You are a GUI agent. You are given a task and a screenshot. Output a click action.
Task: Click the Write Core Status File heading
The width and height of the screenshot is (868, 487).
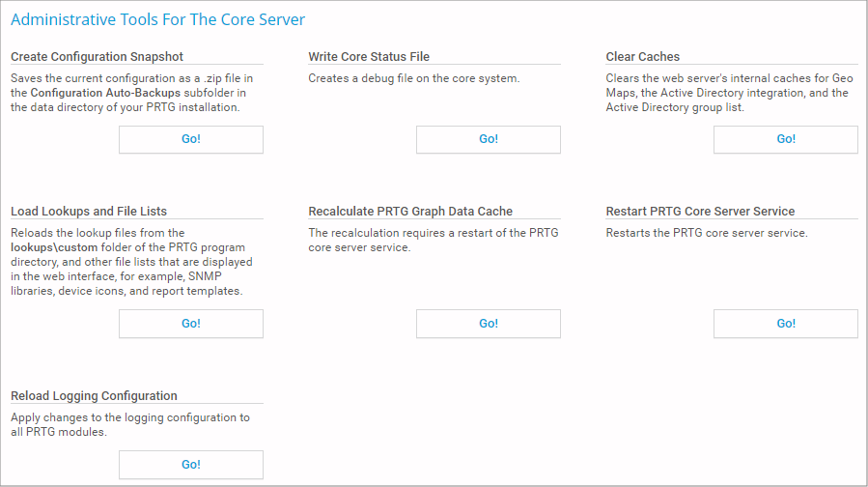point(369,57)
